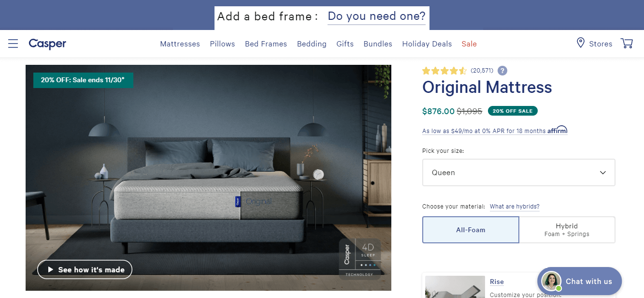Expand size options using chevron arrow
Screen dimensions: 644x298
pos(602,173)
